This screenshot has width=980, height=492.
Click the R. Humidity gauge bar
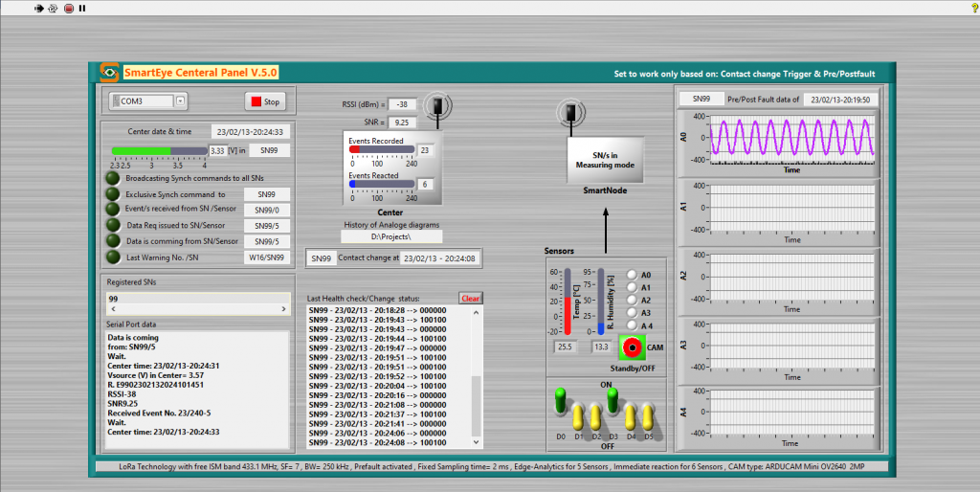[601, 302]
